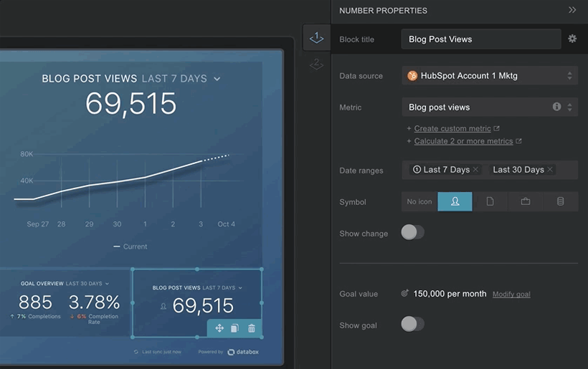
Task: Click the move block icon
Action: (219, 329)
